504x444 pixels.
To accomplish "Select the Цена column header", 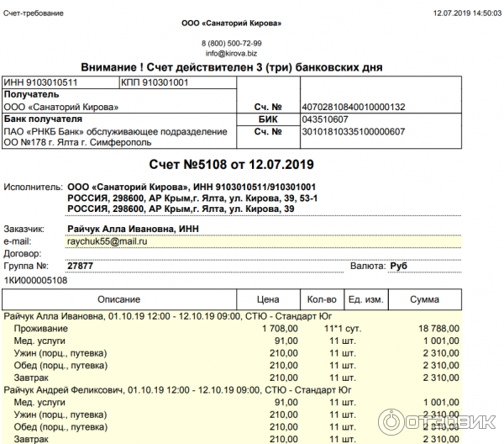I will tap(267, 299).
